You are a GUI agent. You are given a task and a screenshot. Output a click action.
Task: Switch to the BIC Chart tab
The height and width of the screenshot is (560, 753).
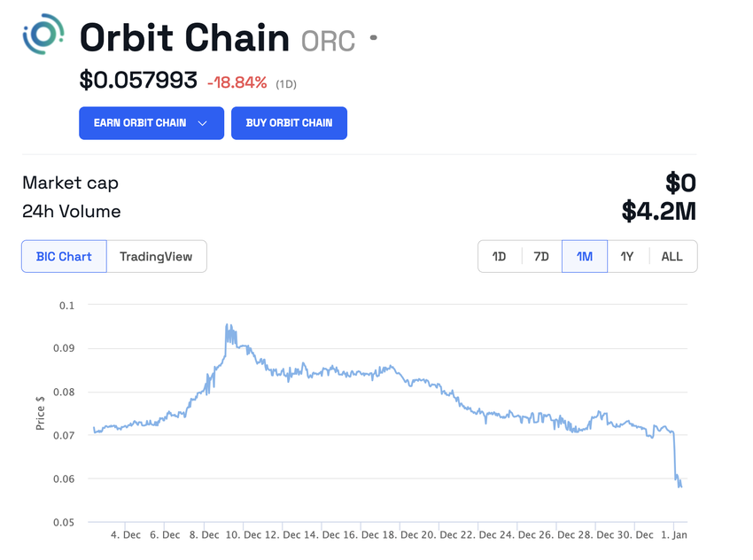pos(64,257)
